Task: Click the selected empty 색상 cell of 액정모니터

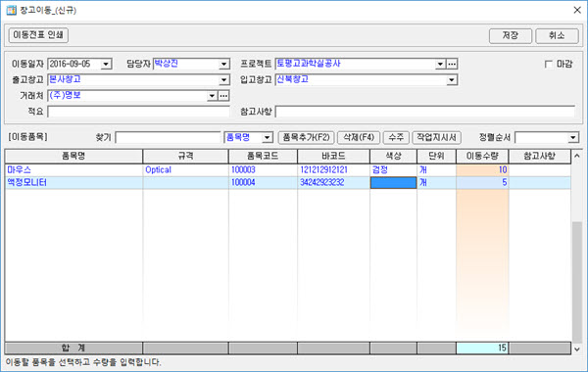Action: coord(393,183)
